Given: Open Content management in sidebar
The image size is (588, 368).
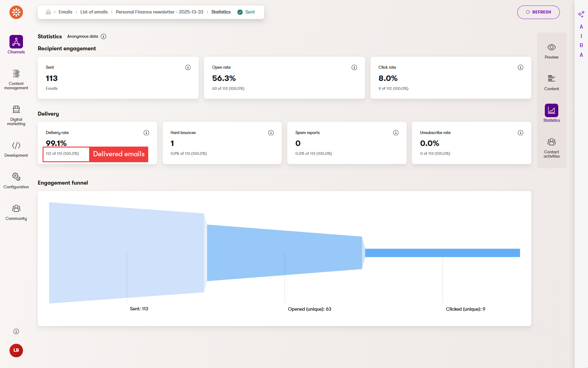Looking at the screenshot, I should click(x=16, y=79).
